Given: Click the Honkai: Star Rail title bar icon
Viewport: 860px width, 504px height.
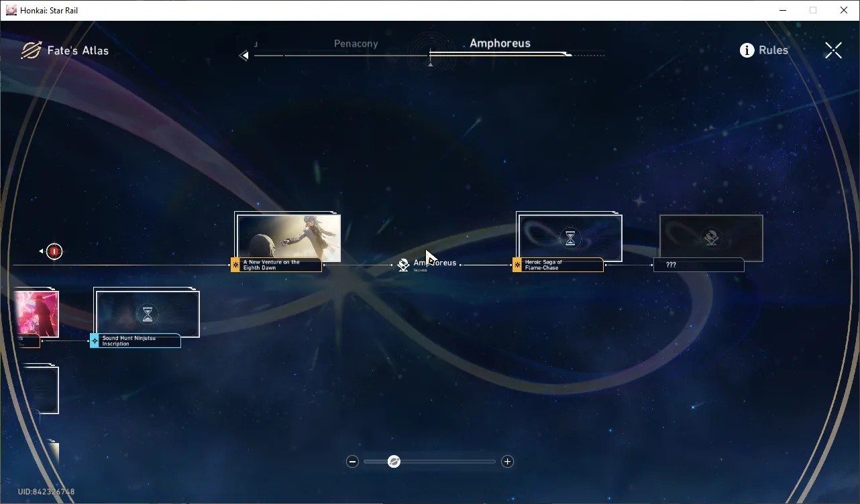Looking at the screenshot, I should pyautogui.click(x=11, y=10).
